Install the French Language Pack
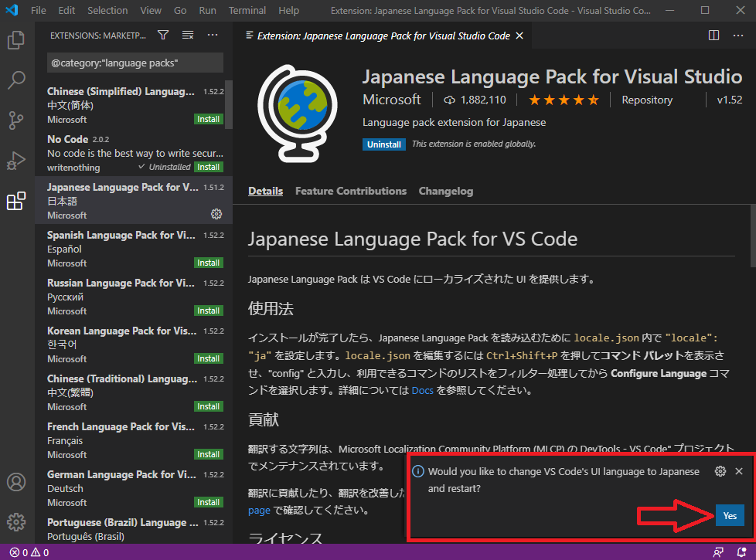The width and height of the screenshot is (756, 560). (x=208, y=454)
